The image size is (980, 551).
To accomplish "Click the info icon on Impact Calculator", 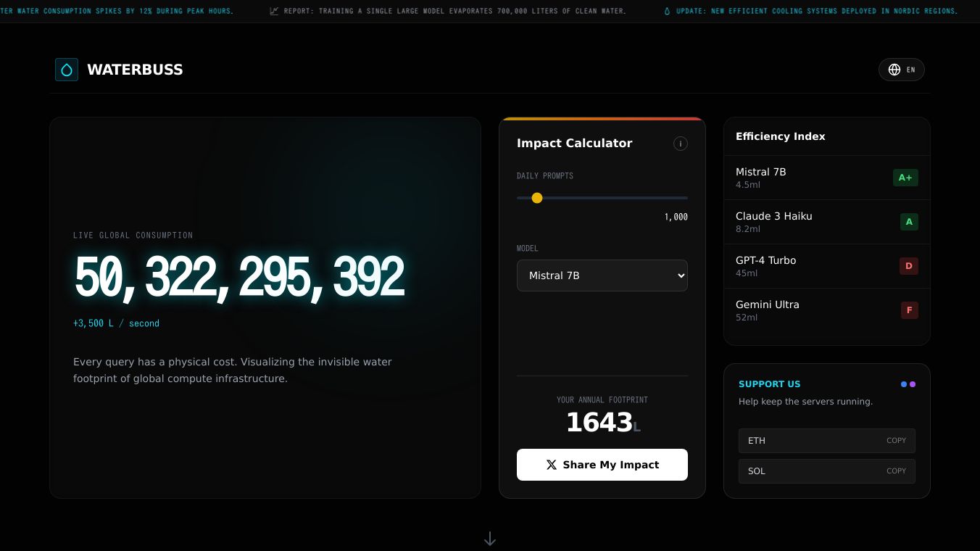I will tap(681, 144).
